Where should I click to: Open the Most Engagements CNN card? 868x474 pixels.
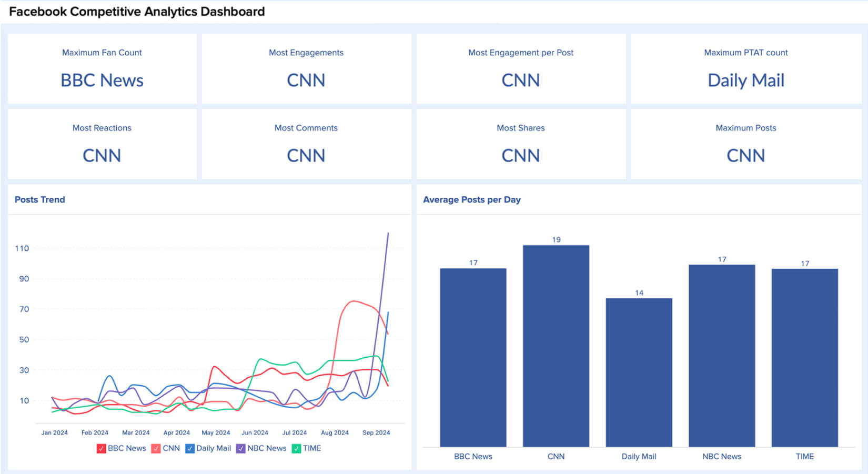click(x=306, y=68)
